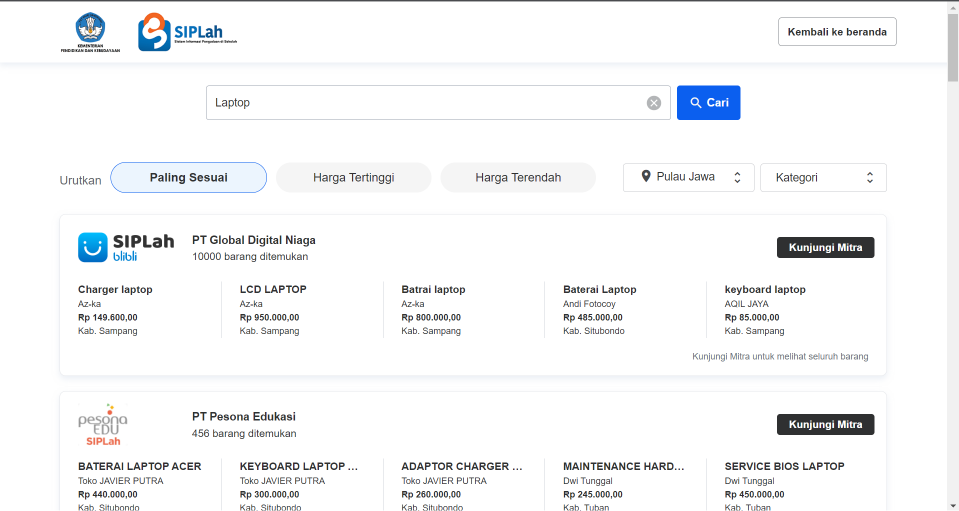The image size is (959, 511).
Task: Sort by Harga Terendah
Action: coord(518,177)
